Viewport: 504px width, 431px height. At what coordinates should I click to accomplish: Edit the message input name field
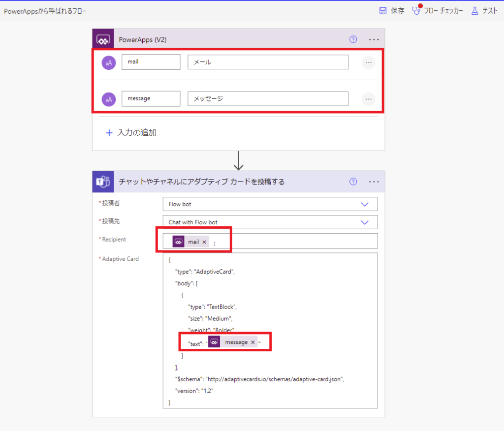pyautogui.click(x=151, y=99)
